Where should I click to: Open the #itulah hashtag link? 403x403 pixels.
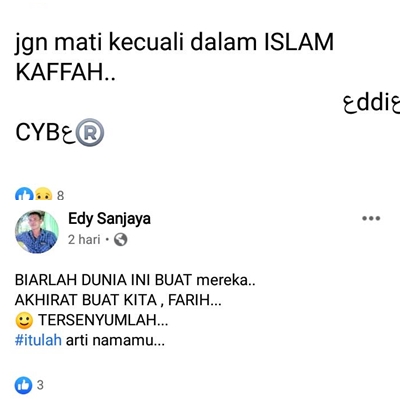[x=38, y=340]
